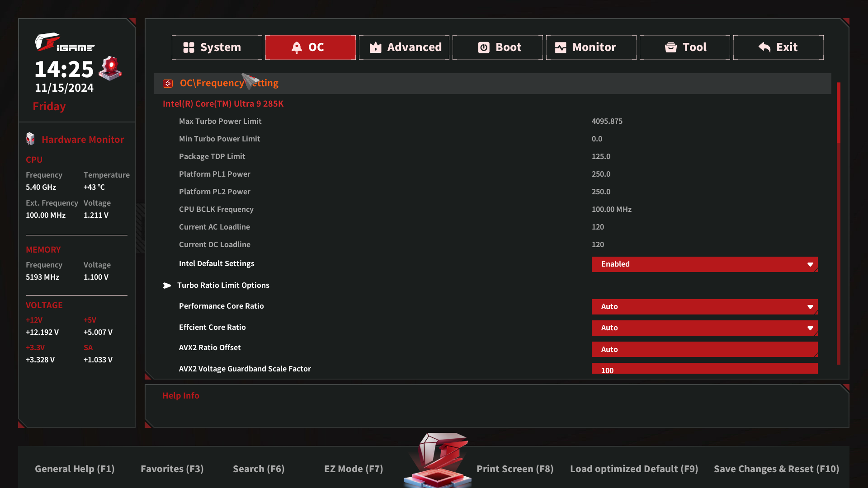Expand Turbo Ratio Limit Options submenu
This screenshot has height=488, width=868.
tap(223, 285)
